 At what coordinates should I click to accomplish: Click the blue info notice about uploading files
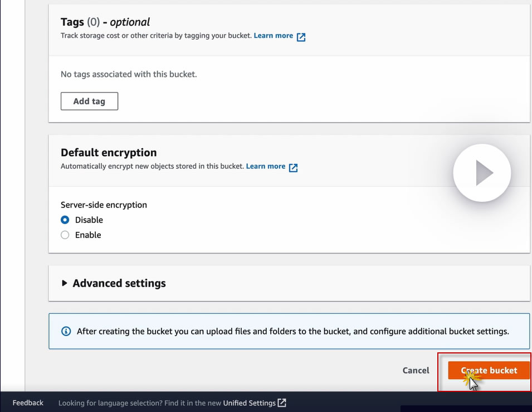[x=292, y=331]
